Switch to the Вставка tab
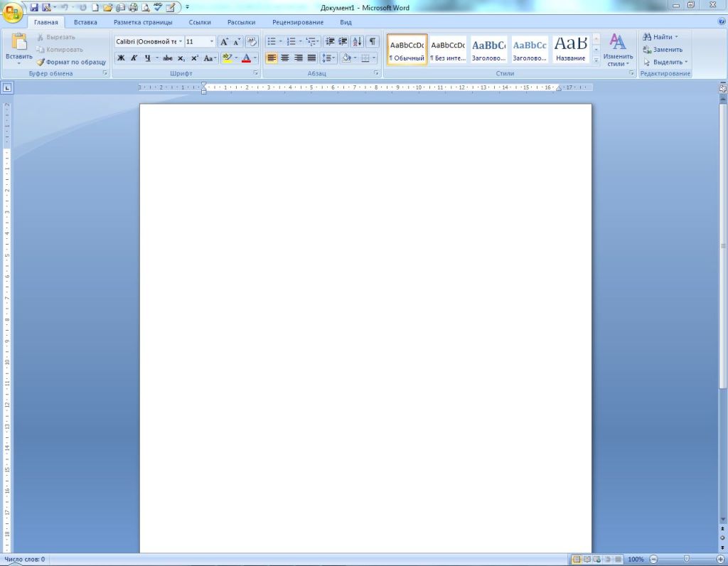Screen dimensions: 728x566 point(85,22)
